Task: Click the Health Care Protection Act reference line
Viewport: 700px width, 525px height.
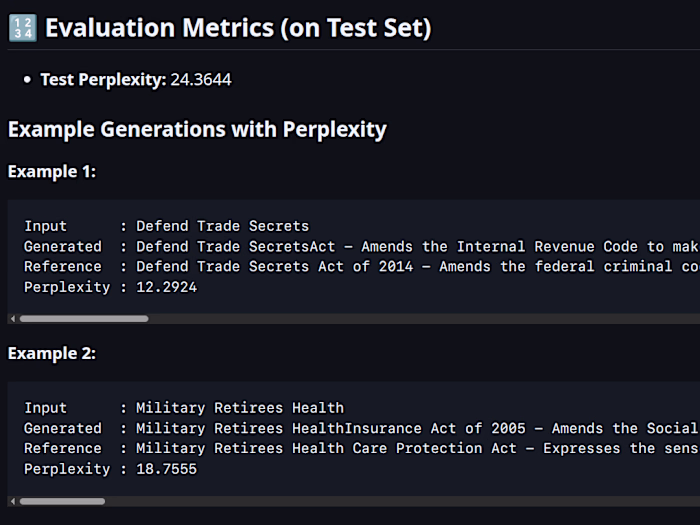Action: point(360,448)
